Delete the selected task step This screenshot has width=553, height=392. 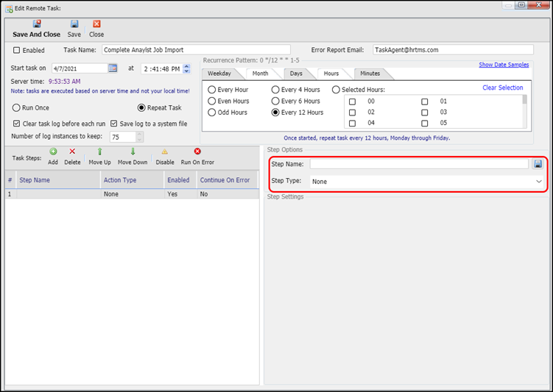(x=72, y=152)
